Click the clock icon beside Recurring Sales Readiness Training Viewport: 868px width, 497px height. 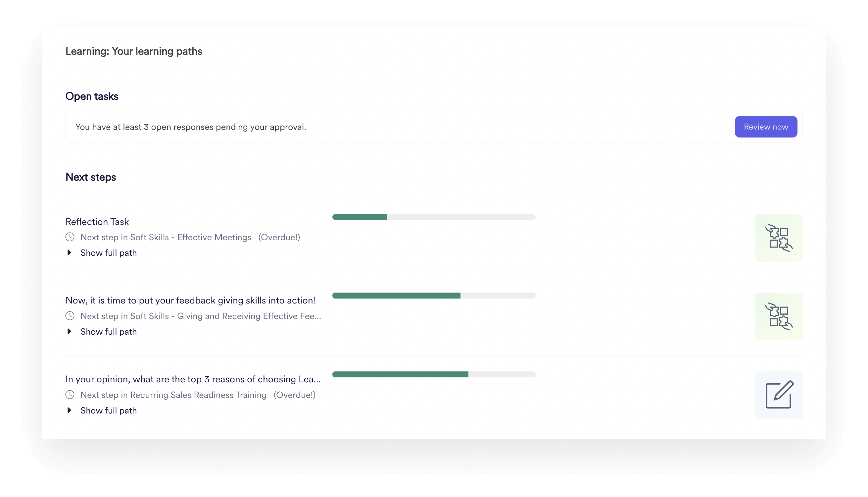(71, 395)
